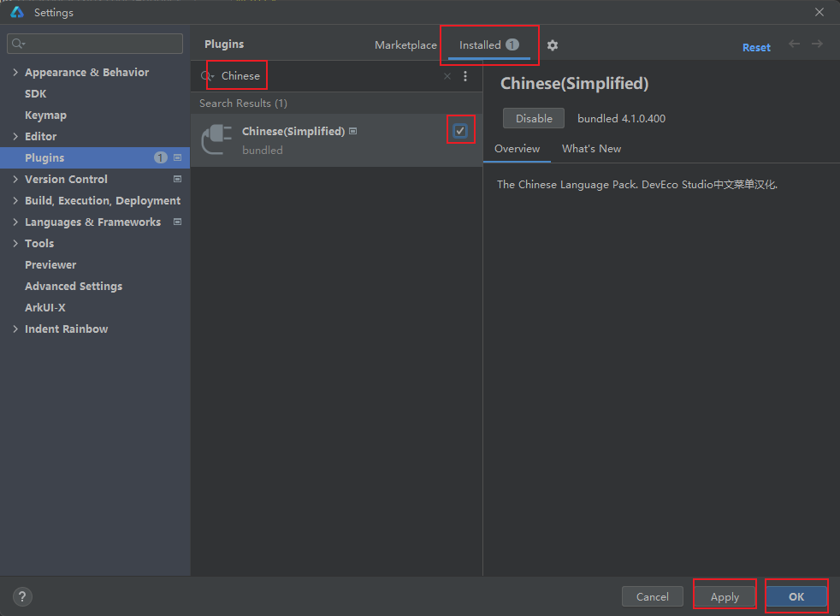Viewport: 840px width, 616px height.
Task: Open the help question mark button
Action: click(22, 596)
